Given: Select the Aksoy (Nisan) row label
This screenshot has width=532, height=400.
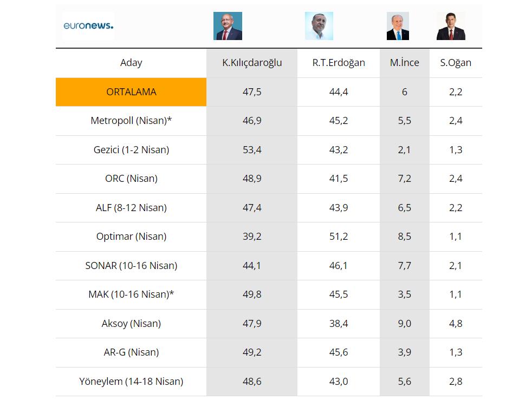Looking at the screenshot, I should click(131, 324).
